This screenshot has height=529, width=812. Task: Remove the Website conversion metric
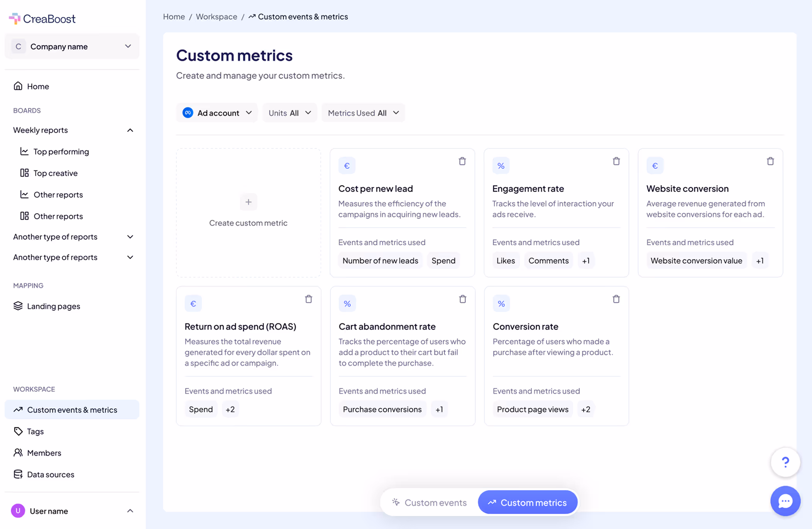770,161
